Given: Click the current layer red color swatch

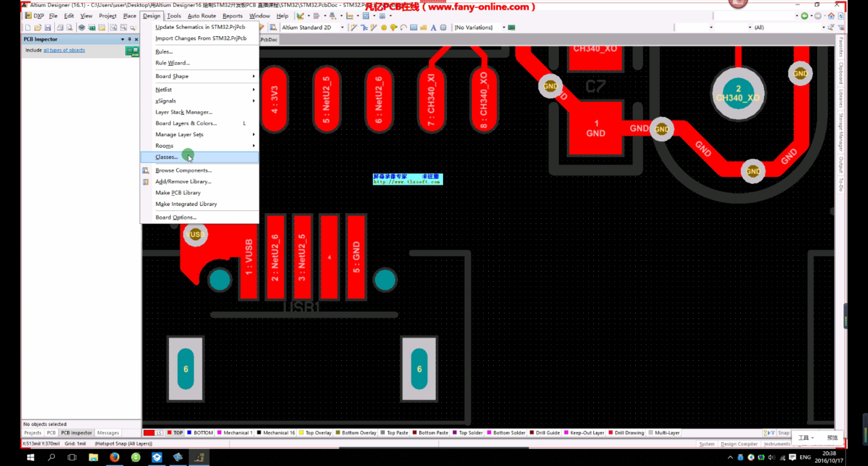Looking at the screenshot, I should [149, 433].
